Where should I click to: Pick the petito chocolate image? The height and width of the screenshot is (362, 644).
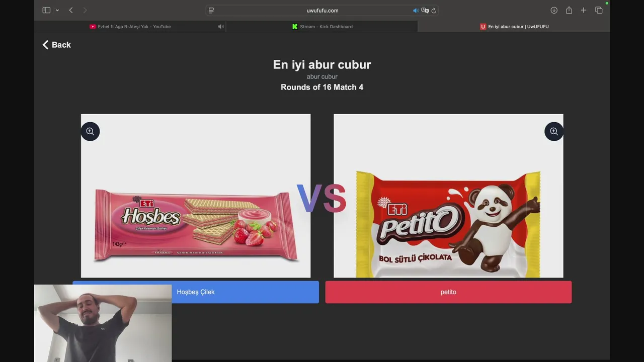[x=448, y=196]
